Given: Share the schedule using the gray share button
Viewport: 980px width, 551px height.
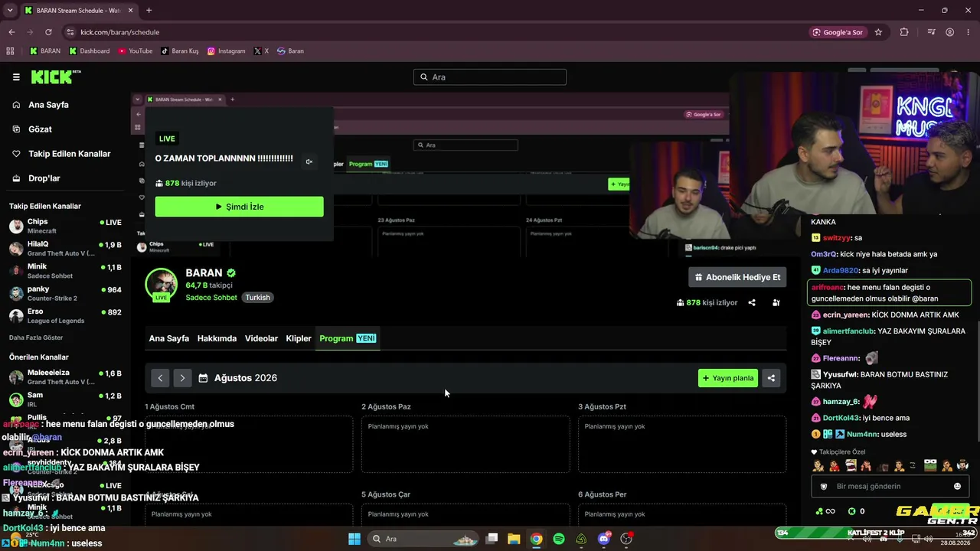Looking at the screenshot, I should click(771, 378).
